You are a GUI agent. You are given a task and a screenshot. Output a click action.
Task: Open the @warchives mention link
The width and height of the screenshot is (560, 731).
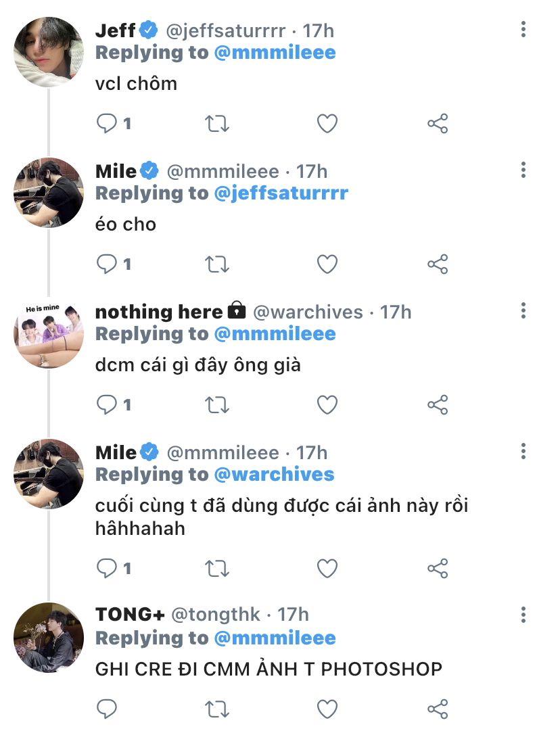(274, 474)
